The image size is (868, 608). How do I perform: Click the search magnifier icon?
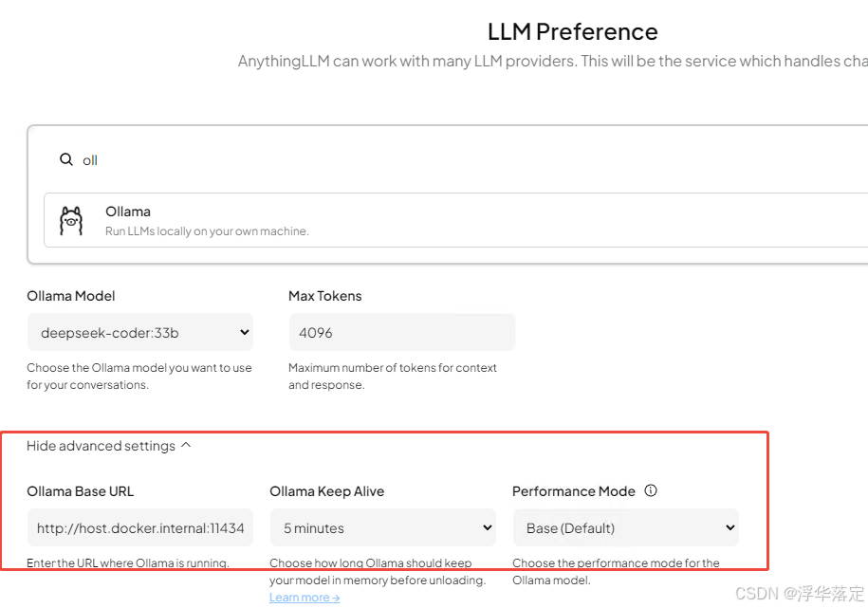(x=65, y=159)
